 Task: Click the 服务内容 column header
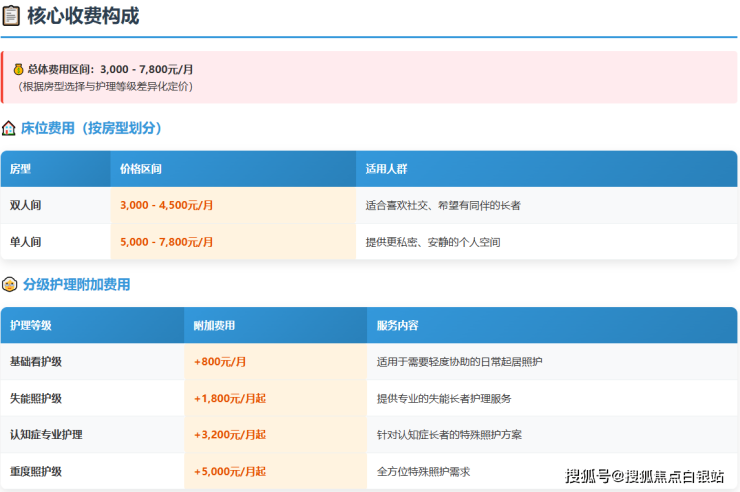tap(398, 325)
